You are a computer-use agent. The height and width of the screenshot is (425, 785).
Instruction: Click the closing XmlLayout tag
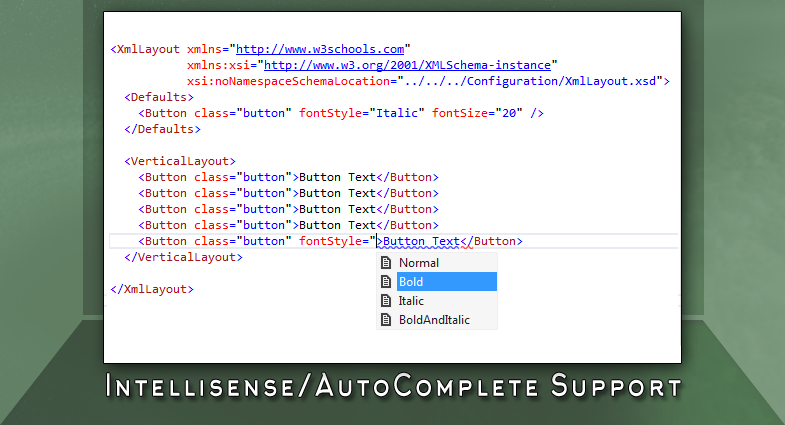(x=152, y=289)
